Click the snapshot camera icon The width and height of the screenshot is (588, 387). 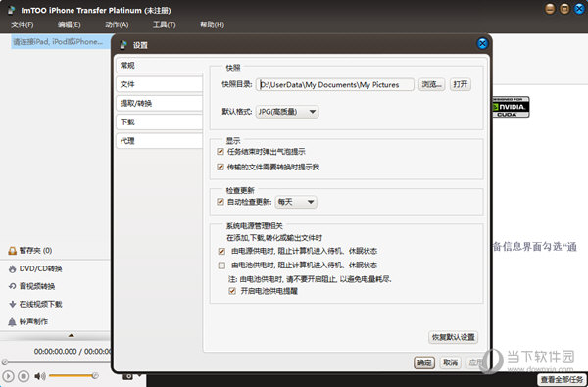(127, 376)
